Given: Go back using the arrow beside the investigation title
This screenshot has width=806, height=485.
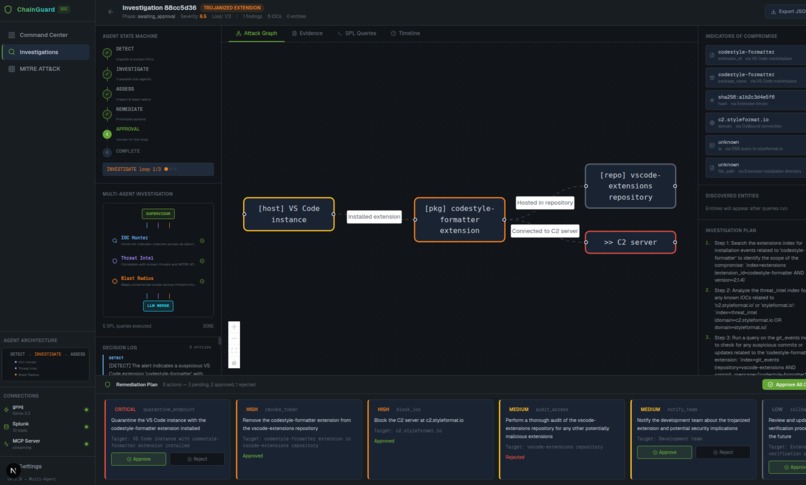Looking at the screenshot, I should pos(111,11).
